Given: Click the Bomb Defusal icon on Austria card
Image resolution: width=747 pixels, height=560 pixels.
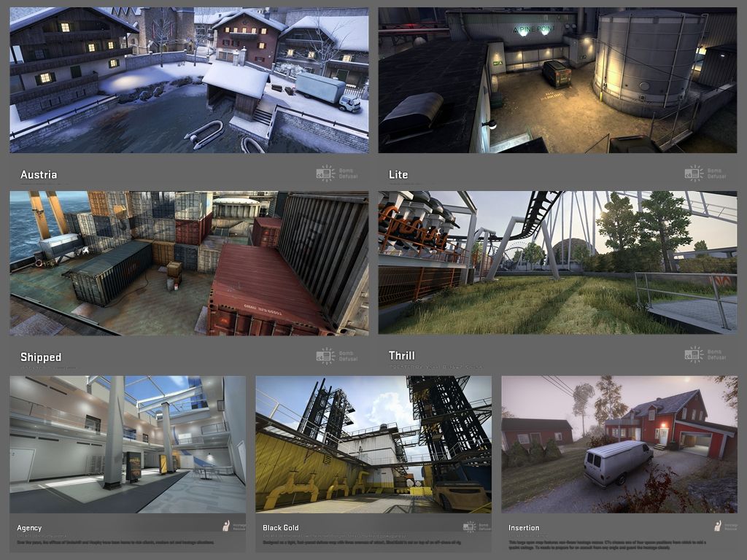Looking at the screenshot, I should (326, 174).
